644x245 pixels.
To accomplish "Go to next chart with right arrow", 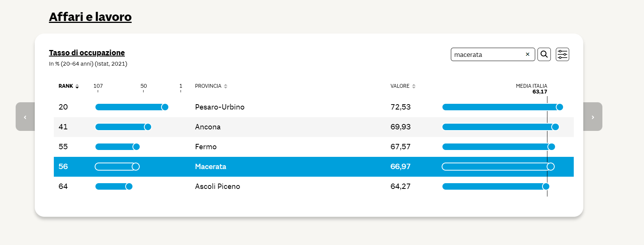I will click(x=593, y=117).
